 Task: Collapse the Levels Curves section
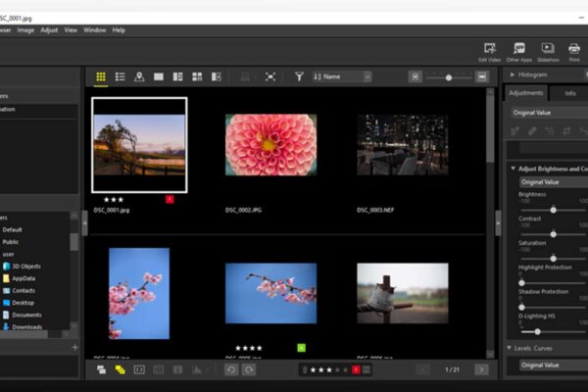509,348
